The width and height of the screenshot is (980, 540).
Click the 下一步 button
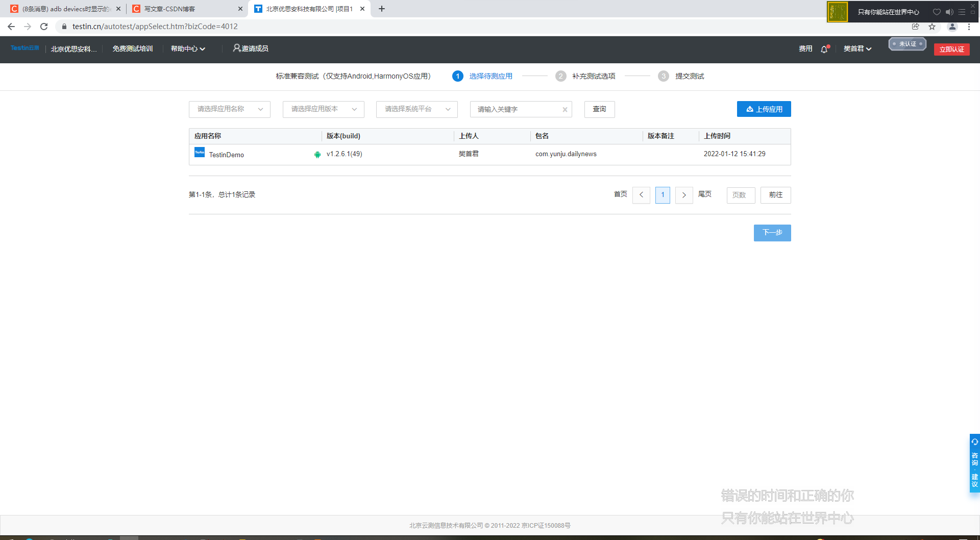click(x=772, y=233)
